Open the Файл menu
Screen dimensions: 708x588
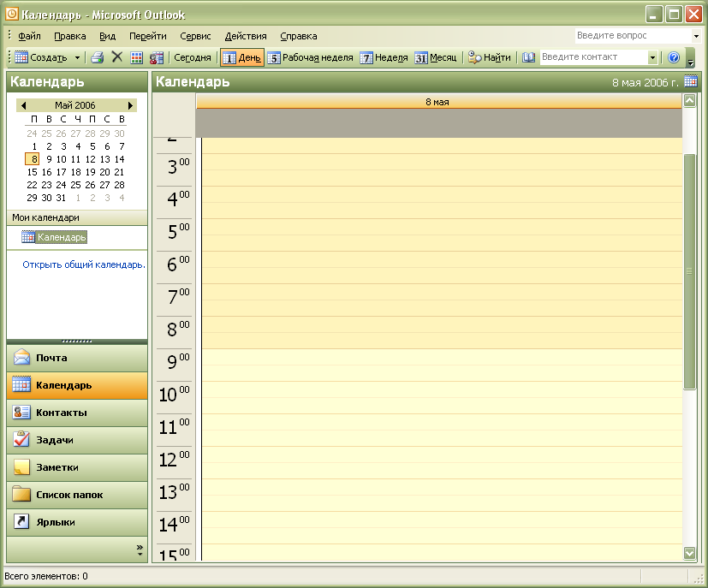pos(29,36)
